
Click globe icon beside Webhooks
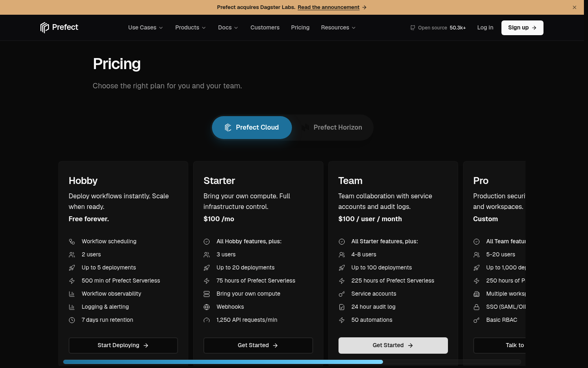point(207,307)
